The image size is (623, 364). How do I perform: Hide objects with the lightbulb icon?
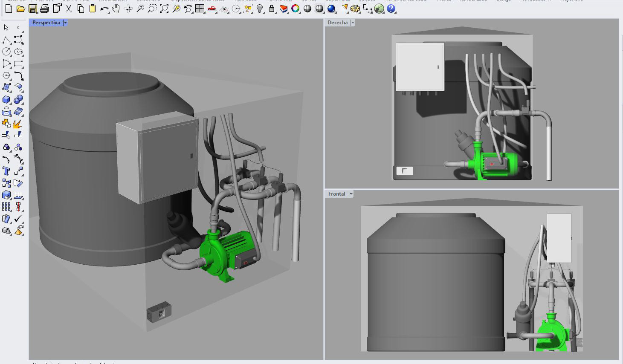[260, 9]
